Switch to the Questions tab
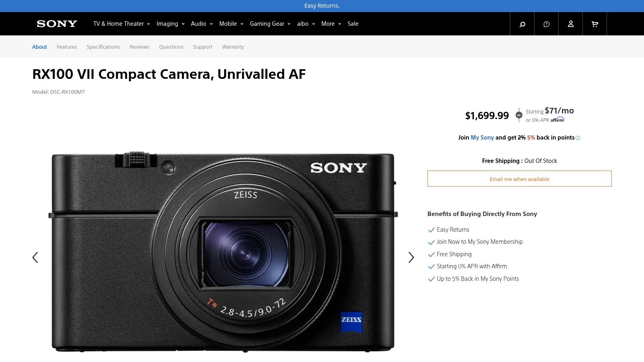This screenshot has height=362, width=644. pyautogui.click(x=171, y=47)
